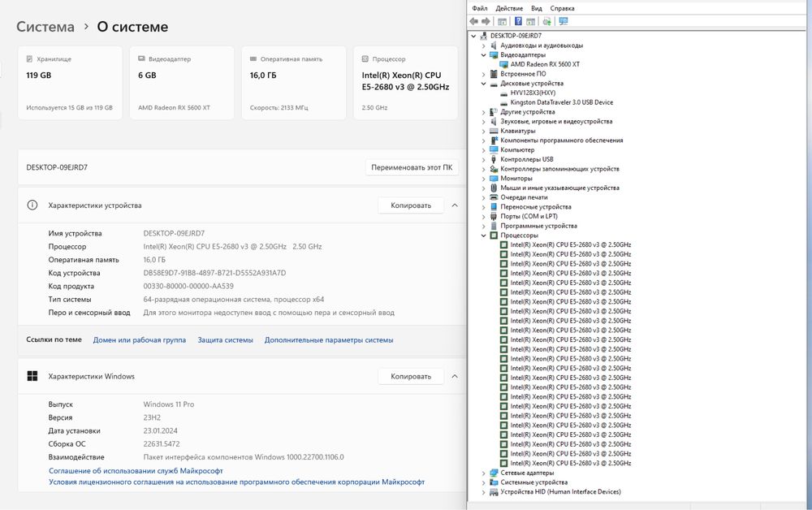The image size is (812, 510).
Task: Select Переносные устройства in device tree
Action: pyautogui.click(x=535, y=207)
